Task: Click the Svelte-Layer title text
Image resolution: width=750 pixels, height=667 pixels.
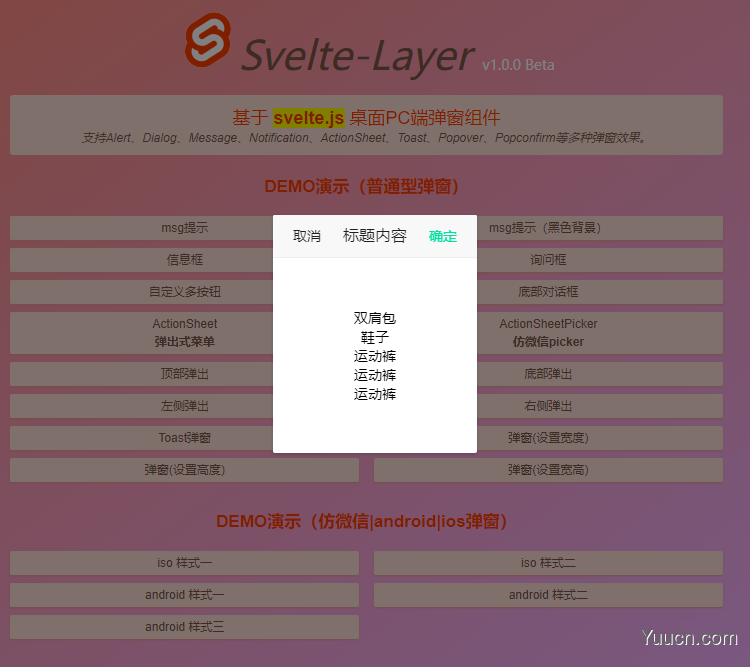Action: click(357, 56)
